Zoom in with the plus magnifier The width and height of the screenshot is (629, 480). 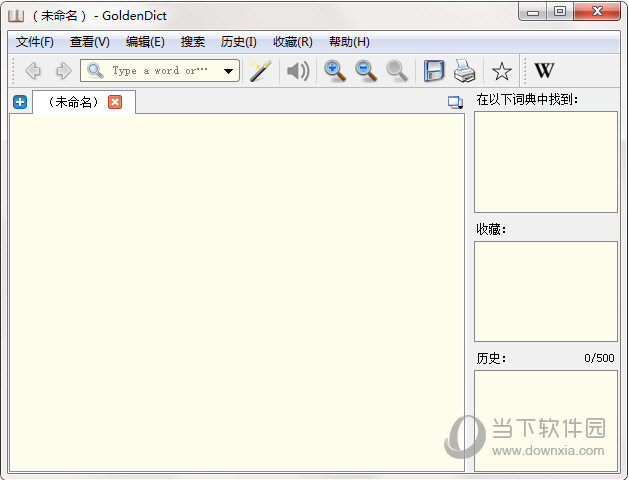pyautogui.click(x=335, y=71)
